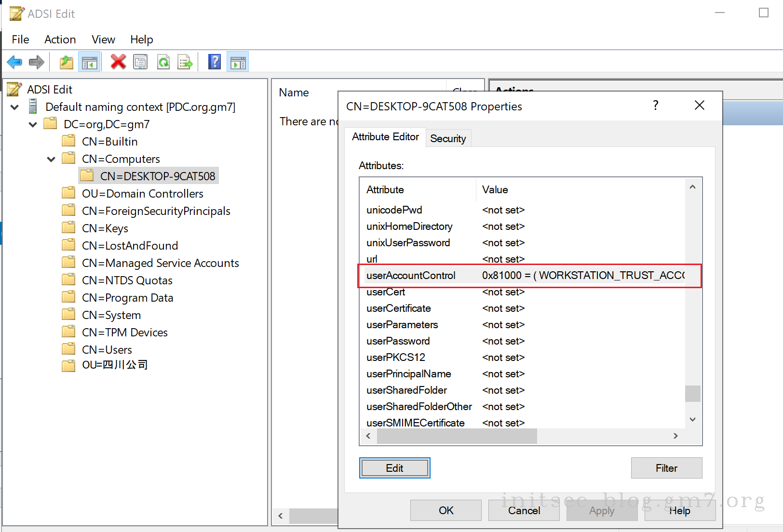The width and height of the screenshot is (783, 532).
Task: Switch to the Security tab
Action: [448, 139]
